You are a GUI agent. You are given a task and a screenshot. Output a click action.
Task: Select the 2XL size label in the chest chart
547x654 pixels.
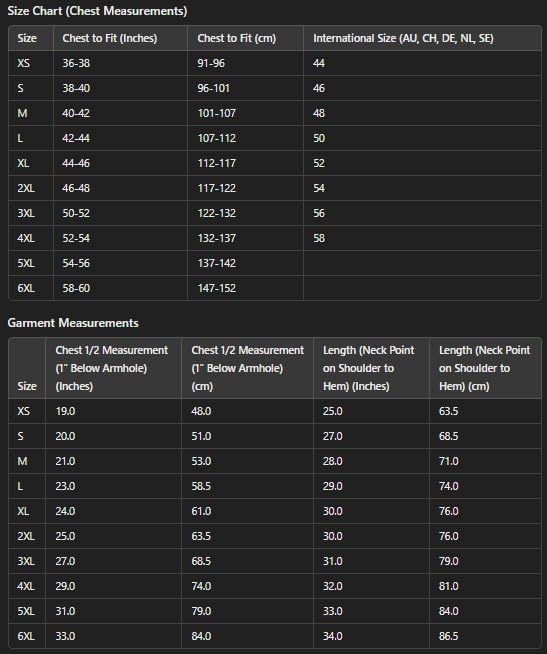coord(26,188)
